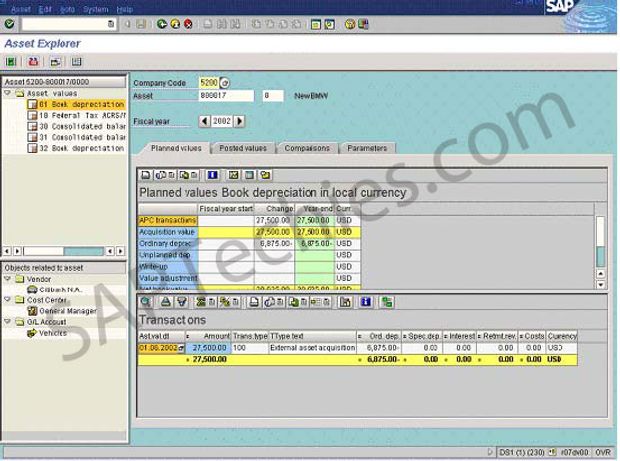Click the green hierarchy icon in Transactions toolbar
The height and width of the screenshot is (461, 620).
pyautogui.click(x=386, y=302)
